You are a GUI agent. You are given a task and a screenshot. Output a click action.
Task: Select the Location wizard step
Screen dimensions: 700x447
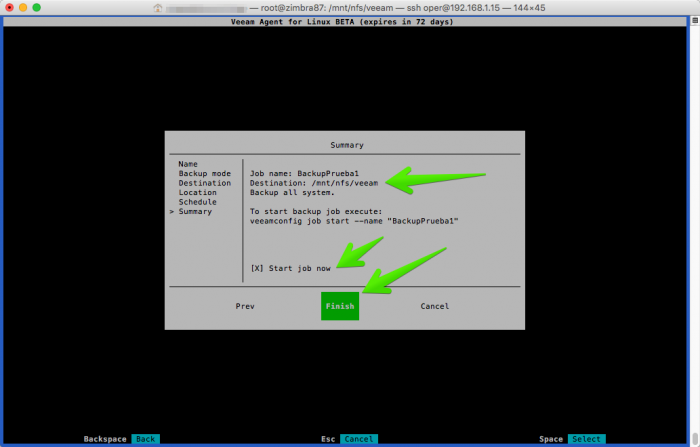pos(197,192)
